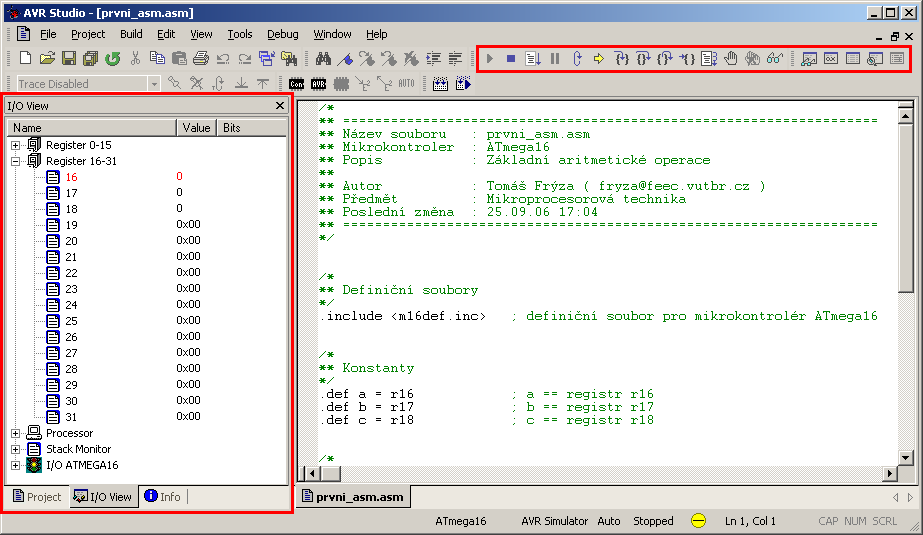Click the black 'AVR' programmer icon
The width and height of the screenshot is (923, 535).
click(318, 84)
